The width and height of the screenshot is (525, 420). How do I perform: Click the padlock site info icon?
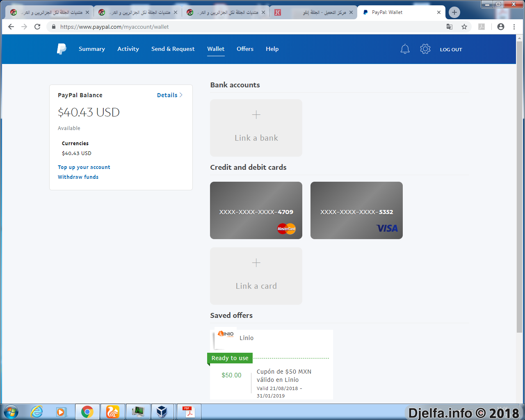53,27
